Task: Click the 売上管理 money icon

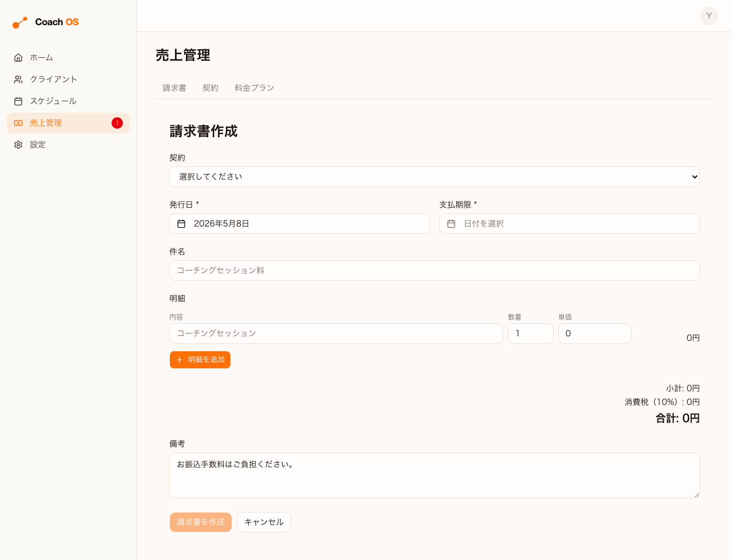Action: pyautogui.click(x=18, y=123)
